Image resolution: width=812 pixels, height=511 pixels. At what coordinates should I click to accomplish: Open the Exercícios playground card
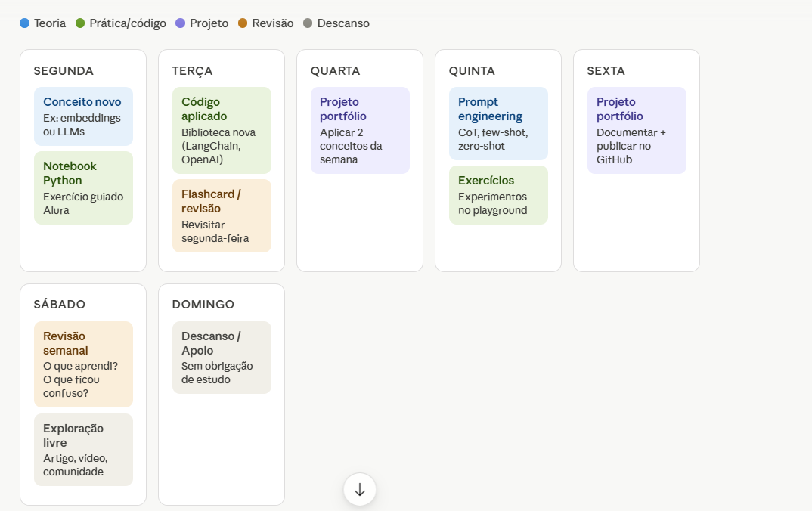(x=498, y=195)
